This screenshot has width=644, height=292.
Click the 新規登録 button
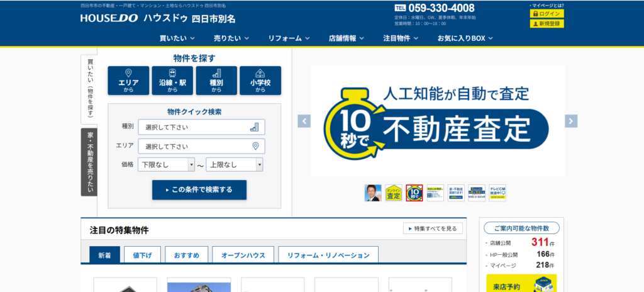547,24
